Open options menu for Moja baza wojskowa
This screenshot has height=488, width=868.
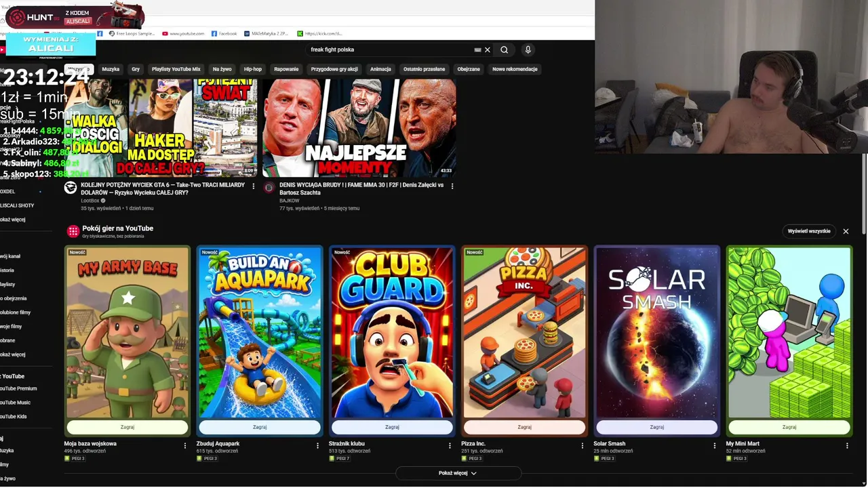click(x=185, y=445)
